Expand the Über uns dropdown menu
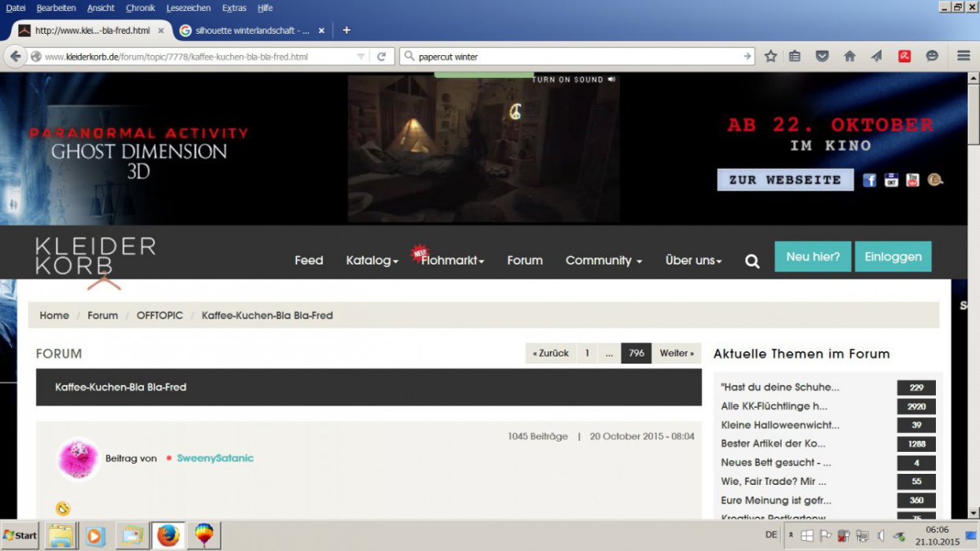 [x=693, y=261]
